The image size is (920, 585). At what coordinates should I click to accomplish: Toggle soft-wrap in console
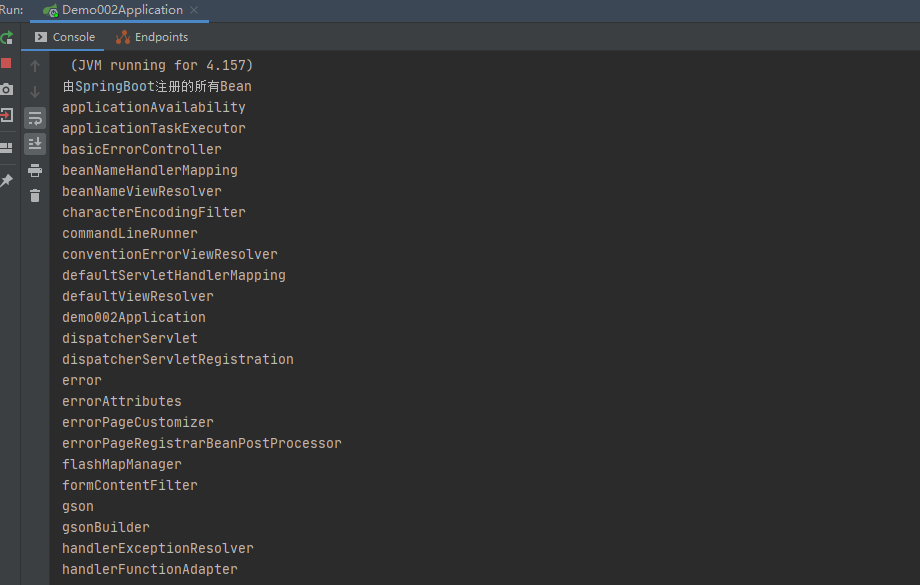coord(35,118)
